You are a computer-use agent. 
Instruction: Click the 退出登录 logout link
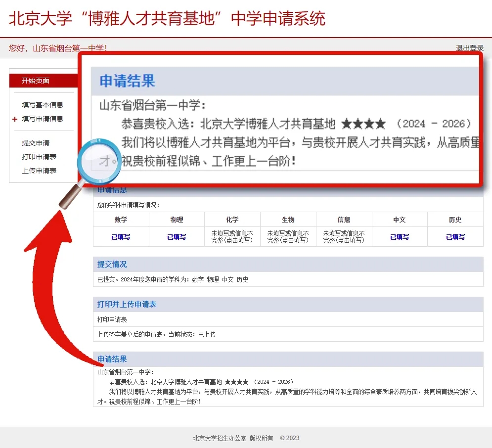pos(469,48)
